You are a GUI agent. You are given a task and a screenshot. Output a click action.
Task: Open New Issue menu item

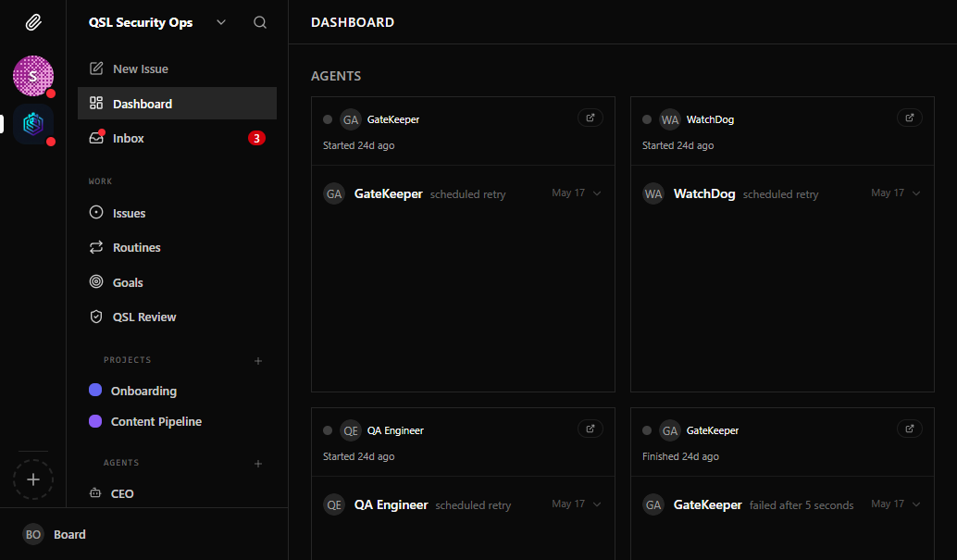click(x=177, y=68)
